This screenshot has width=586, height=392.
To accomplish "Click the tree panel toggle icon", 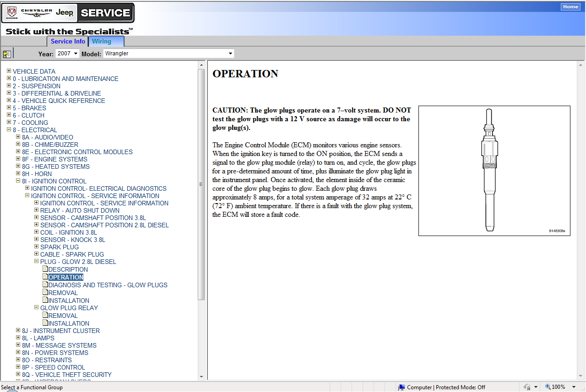I will pos(7,54).
